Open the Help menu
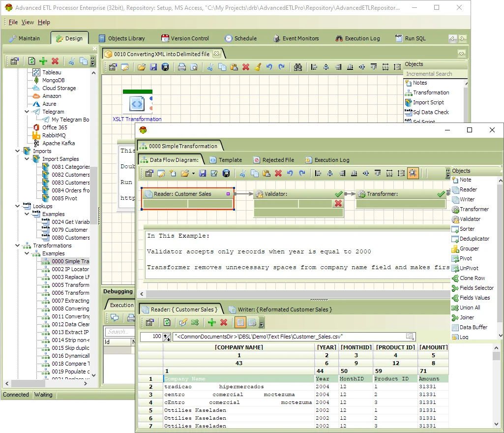 coord(44,22)
